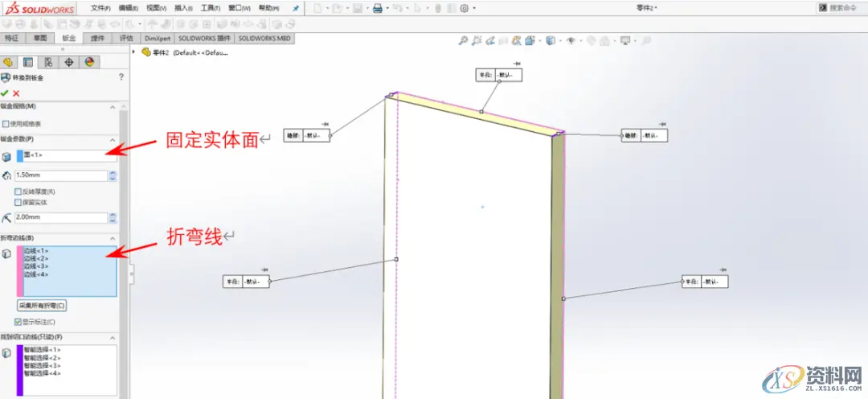Click the fixed face cube icon

click(x=6, y=158)
